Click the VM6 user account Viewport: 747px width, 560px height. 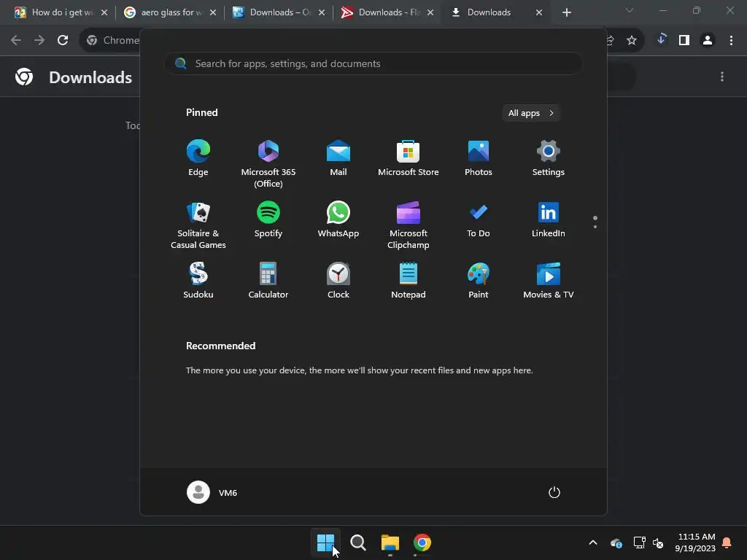(212, 492)
